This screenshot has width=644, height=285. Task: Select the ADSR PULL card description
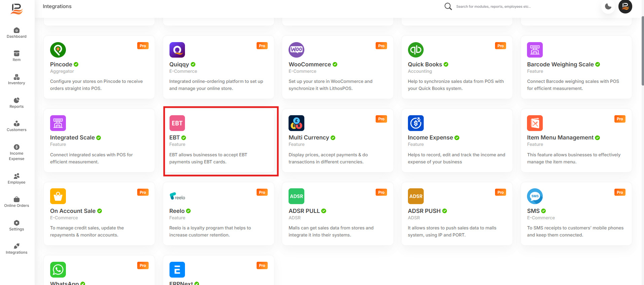pos(331,231)
